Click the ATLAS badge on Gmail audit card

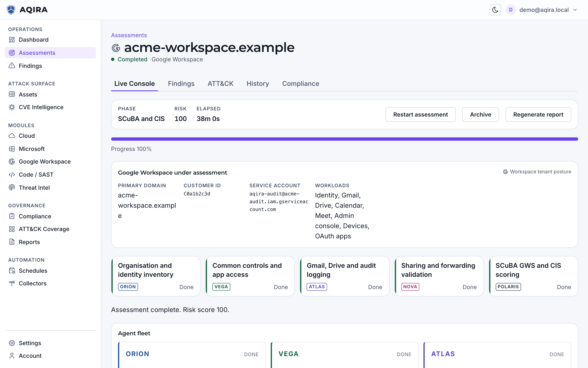[x=317, y=287]
